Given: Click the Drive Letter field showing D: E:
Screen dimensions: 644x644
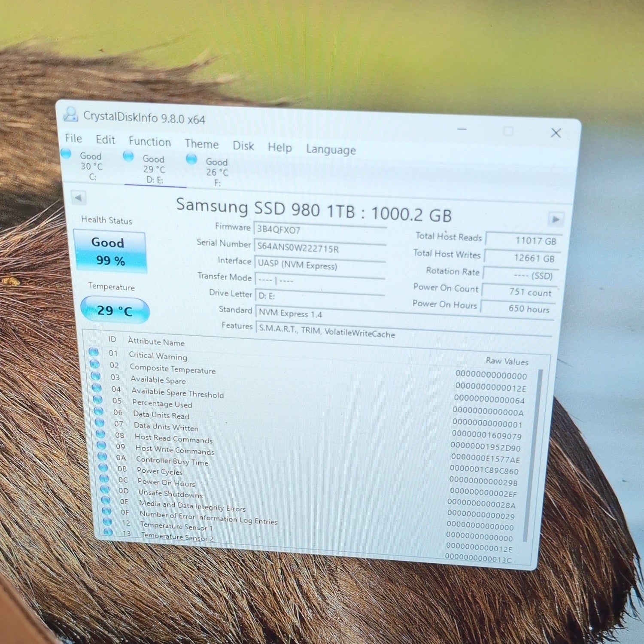Looking at the screenshot, I should pos(320,298).
